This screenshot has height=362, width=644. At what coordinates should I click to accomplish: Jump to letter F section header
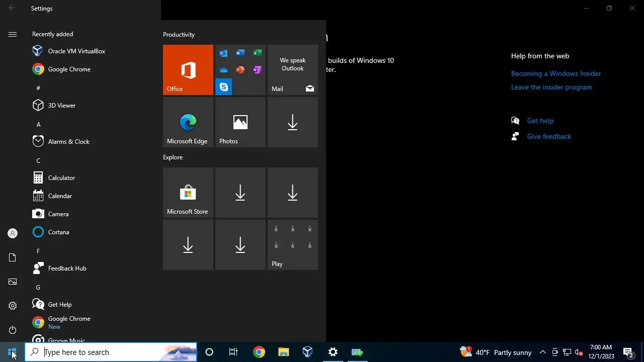point(38,251)
